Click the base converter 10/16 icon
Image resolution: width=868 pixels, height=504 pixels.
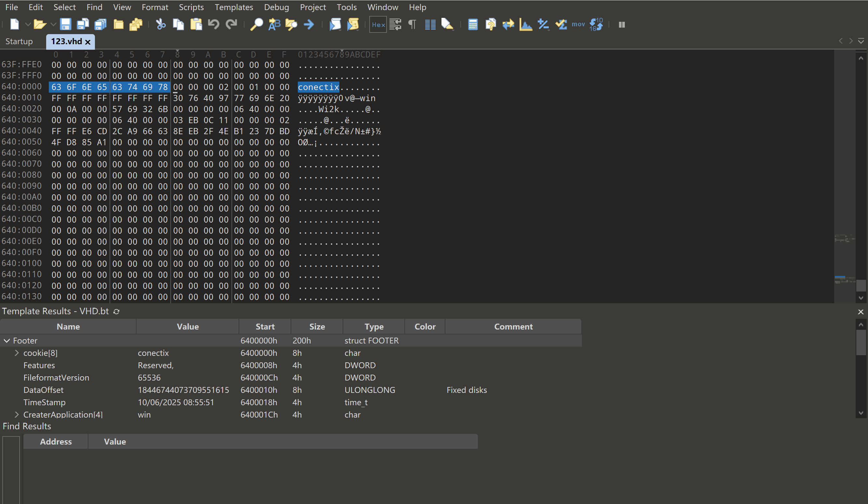(x=596, y=24)
